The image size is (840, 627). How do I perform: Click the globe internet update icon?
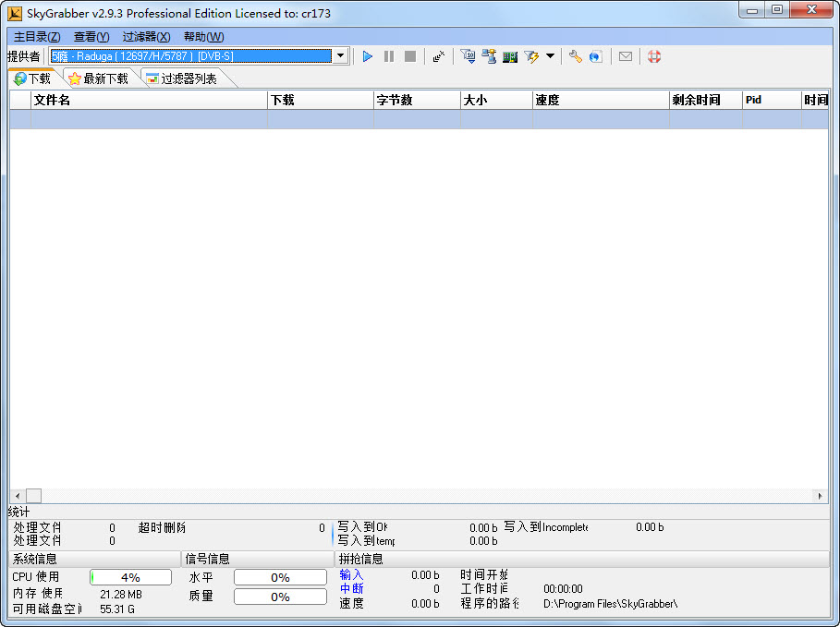tap(596, 56)
